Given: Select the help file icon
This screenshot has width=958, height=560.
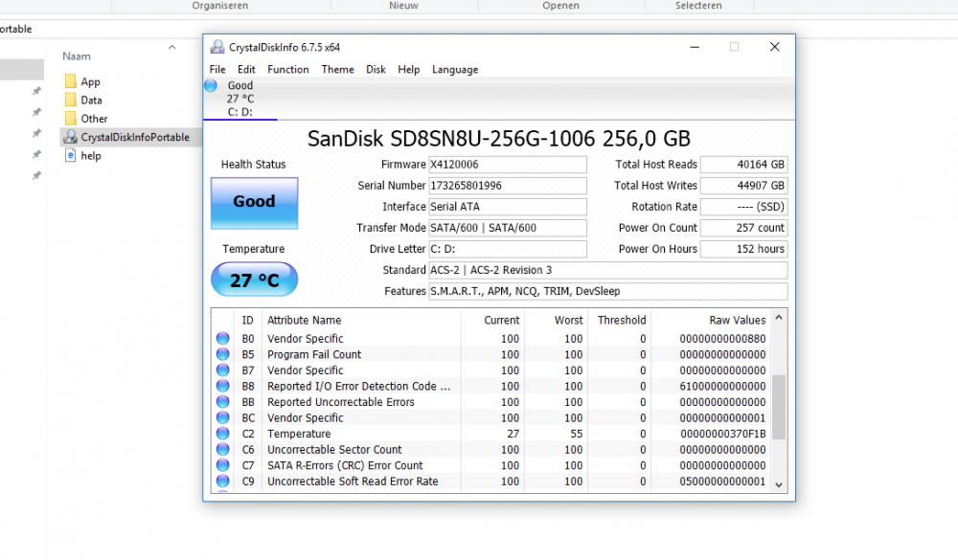Looking at the screenshot, I should click(x=71, y=156).
